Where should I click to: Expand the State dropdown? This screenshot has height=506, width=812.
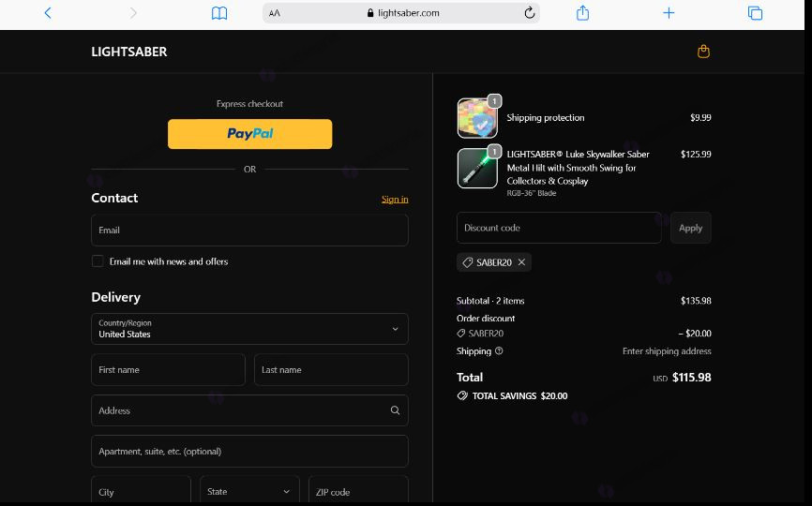point(249,490)
